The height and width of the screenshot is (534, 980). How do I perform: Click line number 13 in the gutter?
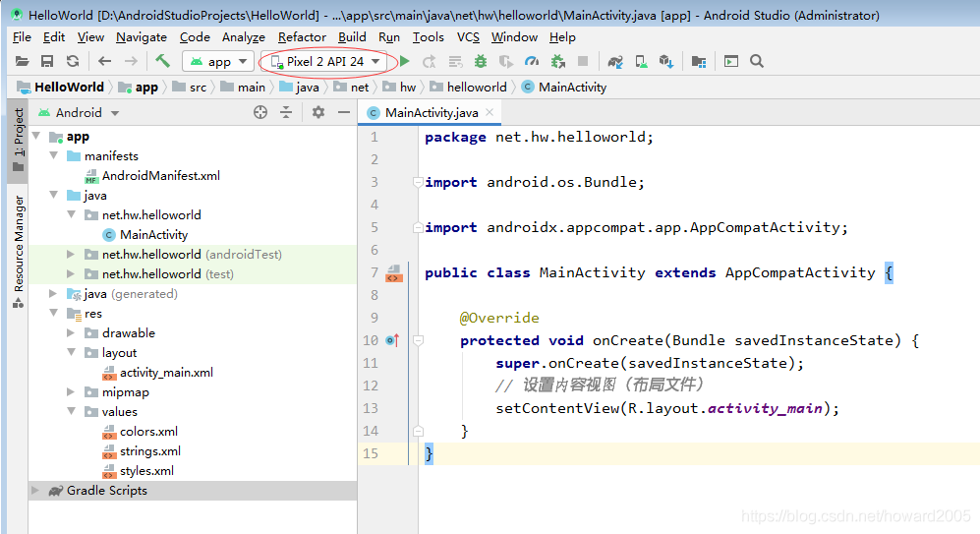point(371,408)
